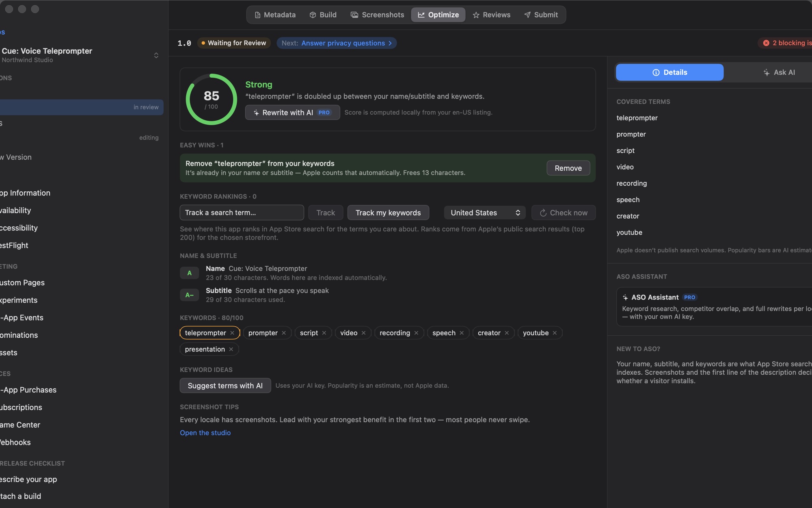Go to the Screenshots tab
The width and height of the screenshot is (812, 508).
tap(377, 15)
